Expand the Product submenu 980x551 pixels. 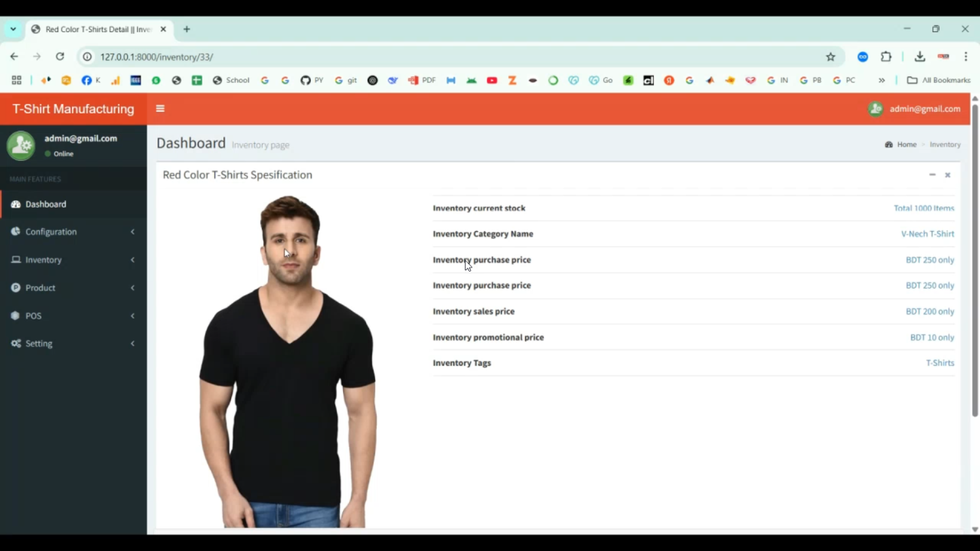133,288
